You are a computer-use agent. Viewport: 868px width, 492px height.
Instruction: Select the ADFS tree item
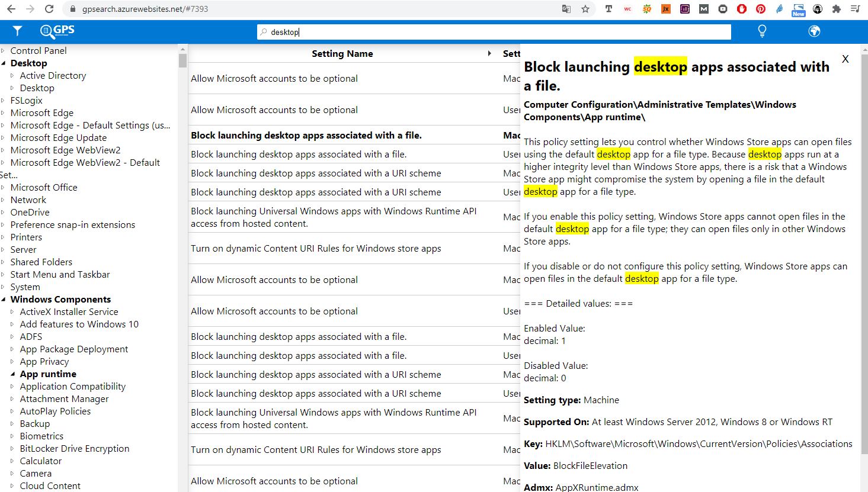coord(31,337)
